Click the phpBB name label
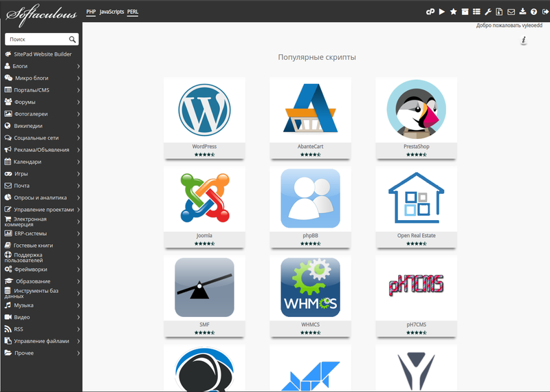The image size is (550, 392). point(310,235)
